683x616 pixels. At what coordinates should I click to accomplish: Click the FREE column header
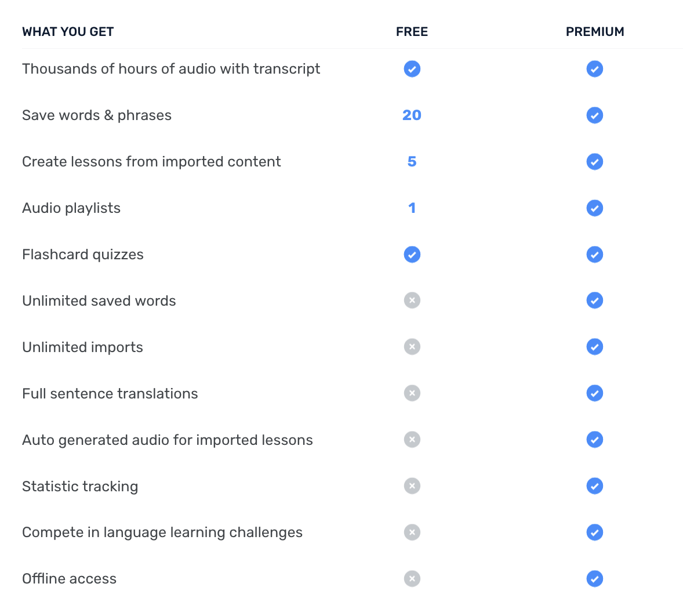pos(412,32)
